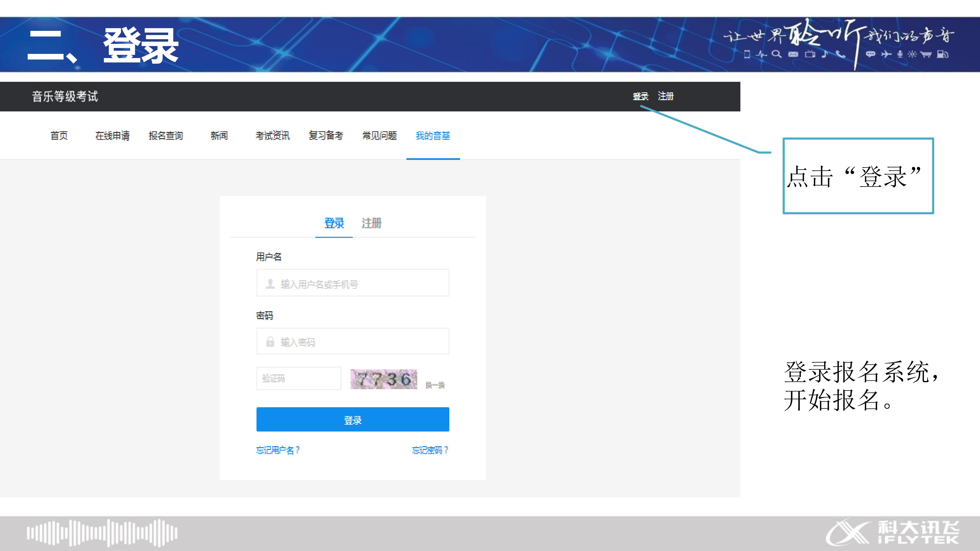
Task: Click the iFLYTEK logo at bottom right
Action: (892, 533)
